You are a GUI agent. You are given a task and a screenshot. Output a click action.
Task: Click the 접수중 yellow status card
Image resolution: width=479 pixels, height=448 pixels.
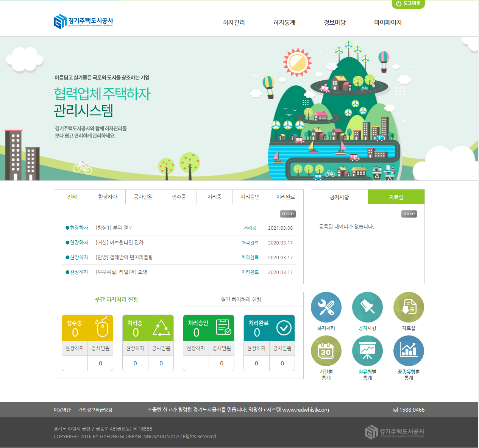(87, 328)
